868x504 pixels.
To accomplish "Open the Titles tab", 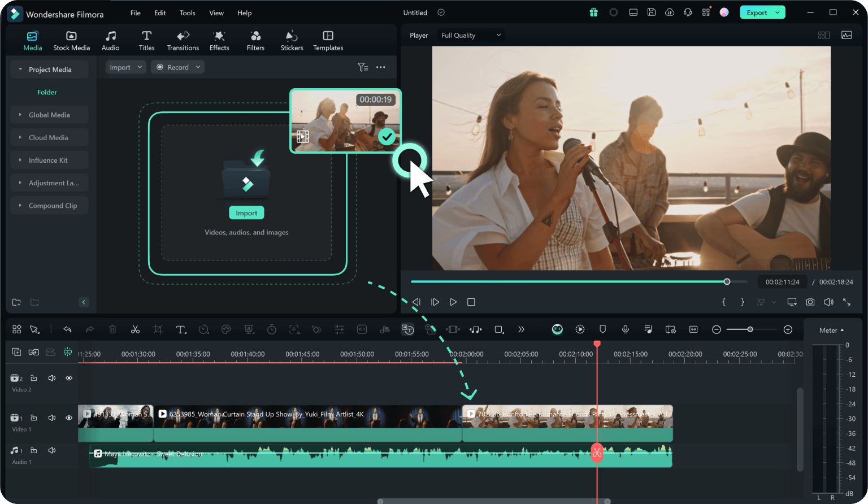I will coord(147,41).
